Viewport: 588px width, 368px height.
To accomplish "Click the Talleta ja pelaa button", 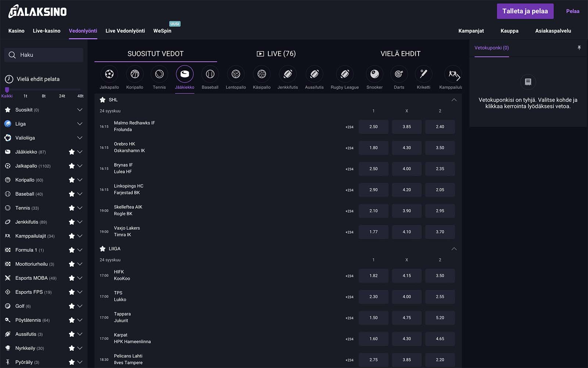I will tap(525, 11).
